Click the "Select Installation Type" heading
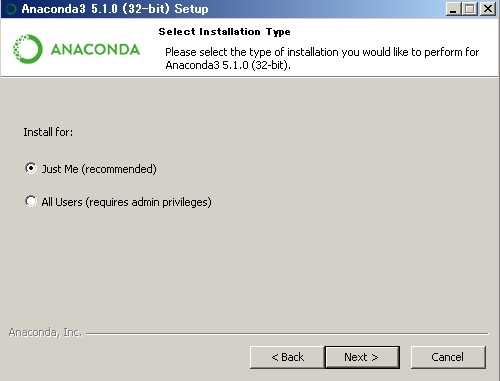This screenshot has width=500, height=381. (224, 32)
